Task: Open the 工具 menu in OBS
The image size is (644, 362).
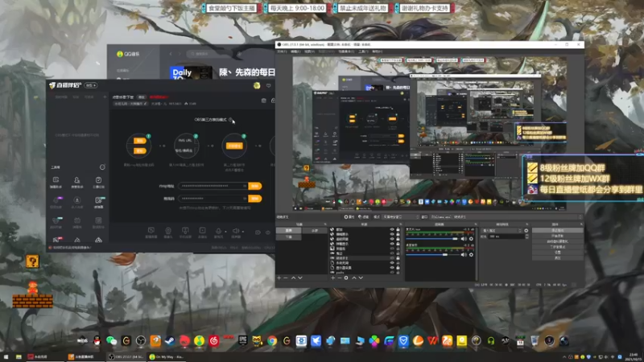Action: 363,51
